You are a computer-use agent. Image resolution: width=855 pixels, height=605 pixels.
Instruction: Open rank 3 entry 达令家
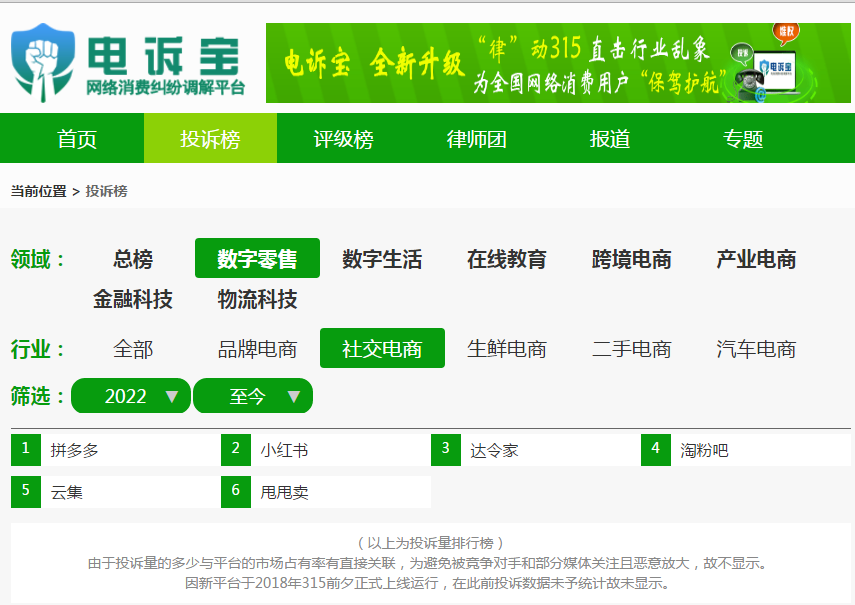coord(494,450)
